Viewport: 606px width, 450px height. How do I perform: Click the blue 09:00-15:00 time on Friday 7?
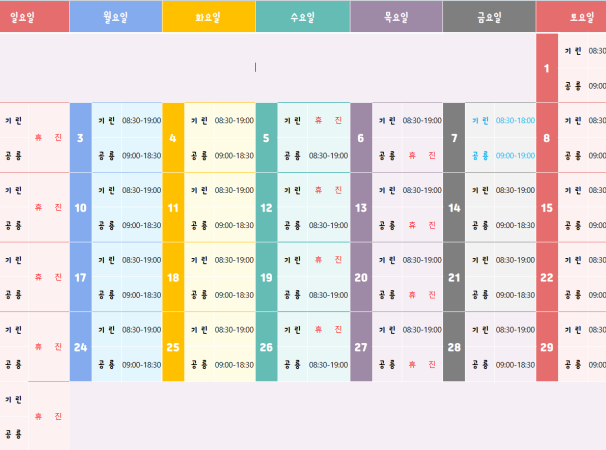point(515,156)
